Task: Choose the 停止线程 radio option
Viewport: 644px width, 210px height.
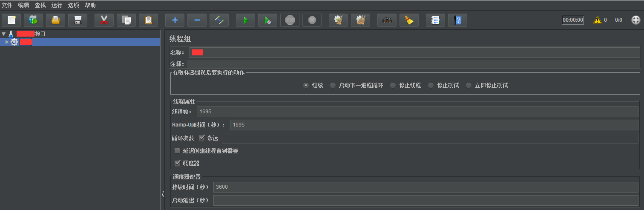Action: pos(393,85)
